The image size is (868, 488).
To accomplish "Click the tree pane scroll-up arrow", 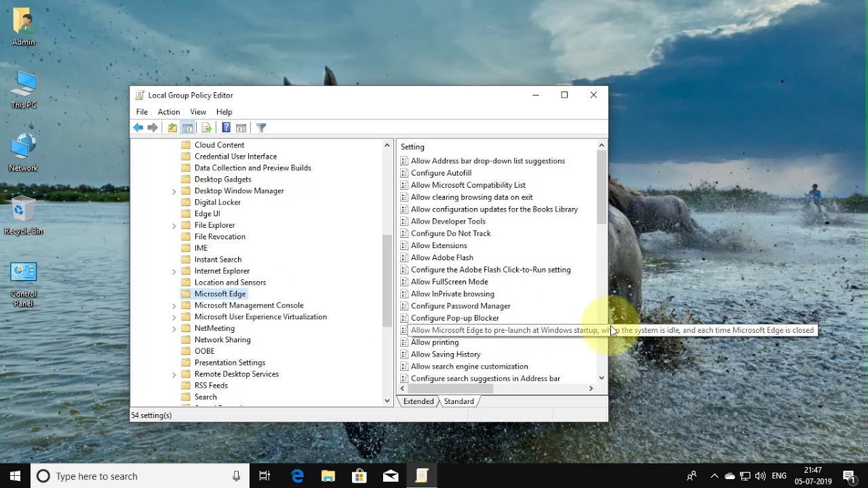I will [x=388, y=145].
